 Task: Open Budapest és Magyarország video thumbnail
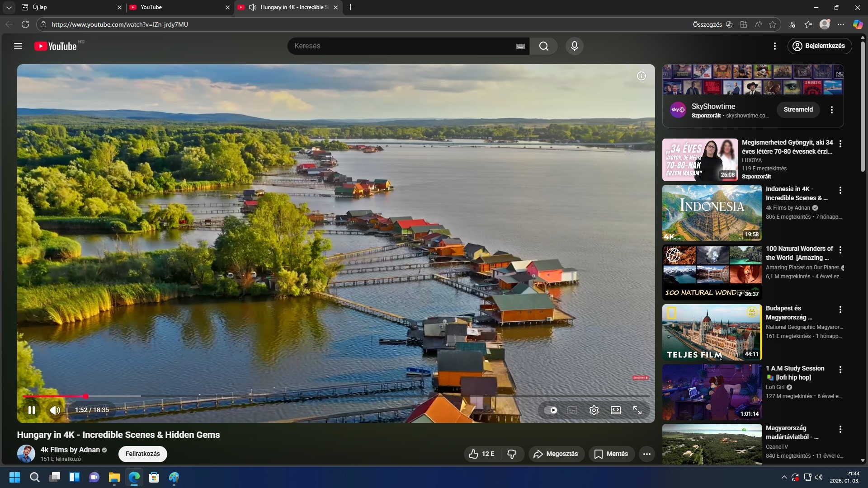(712, 332)
